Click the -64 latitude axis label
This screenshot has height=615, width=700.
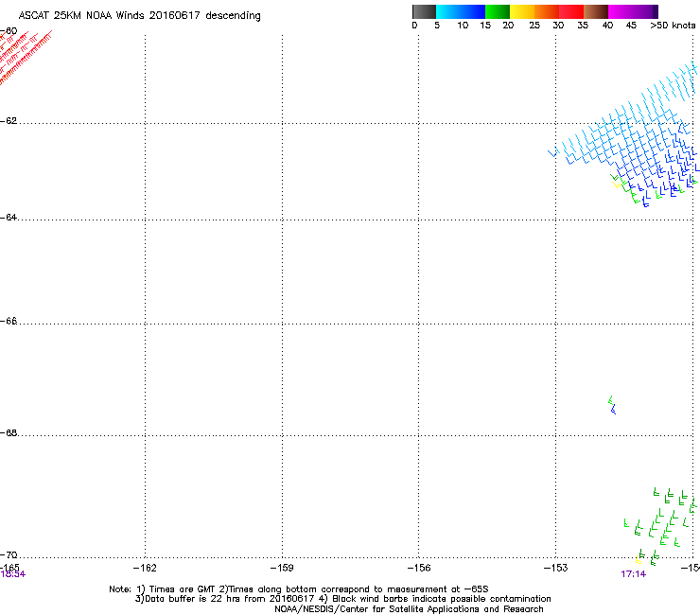click(9, 218)
